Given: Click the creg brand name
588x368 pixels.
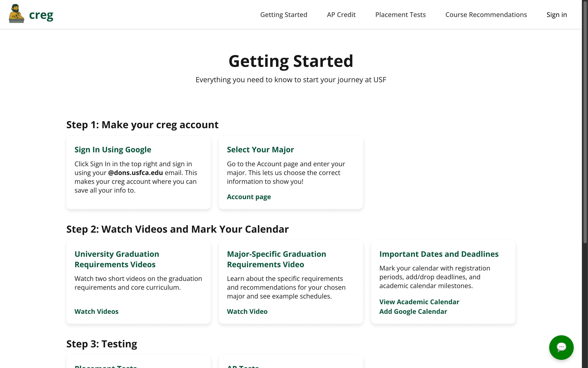Looking at the screenshot, I should 41,15.
